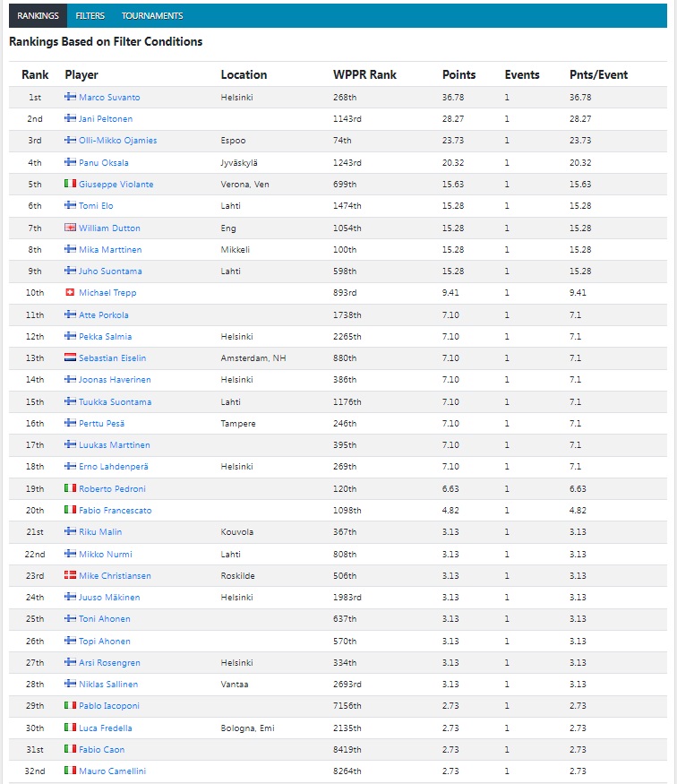Image resolution: width=677 pixels, height=784 pixels.
Task: Open Olli-Mikko Ojamies player link
Action: point(117,141)
